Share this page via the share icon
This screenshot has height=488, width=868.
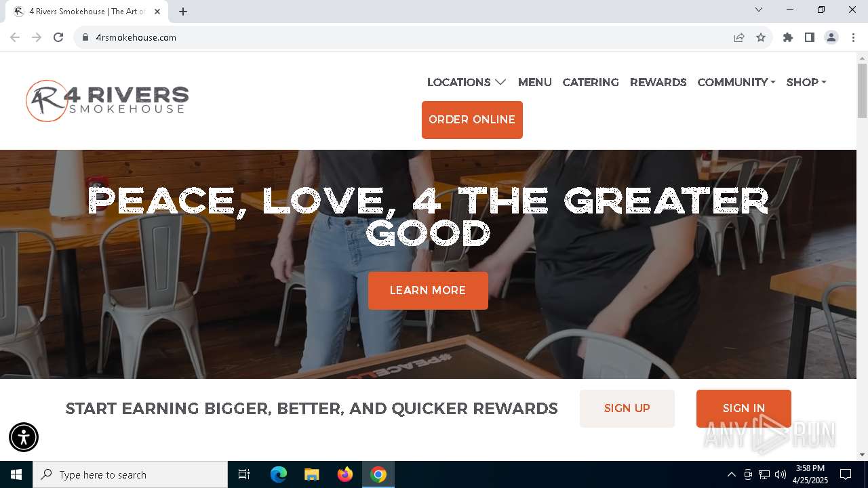coord(739,37)
